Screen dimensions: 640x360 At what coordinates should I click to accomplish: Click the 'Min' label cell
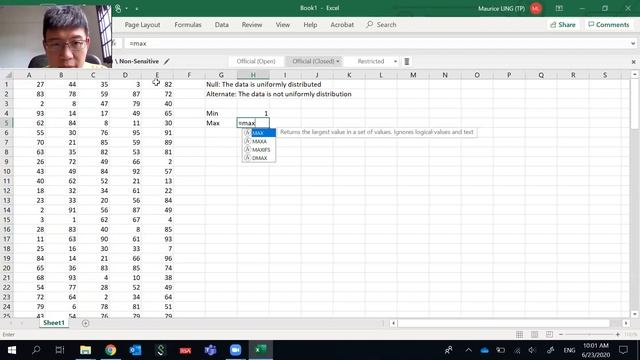click(x=221, y=113)
